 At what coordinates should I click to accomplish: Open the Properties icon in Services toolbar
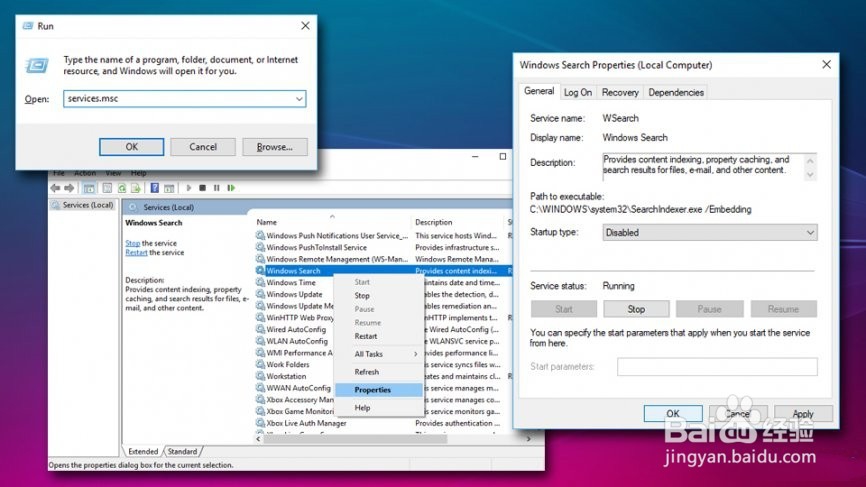tap(107, 188)
